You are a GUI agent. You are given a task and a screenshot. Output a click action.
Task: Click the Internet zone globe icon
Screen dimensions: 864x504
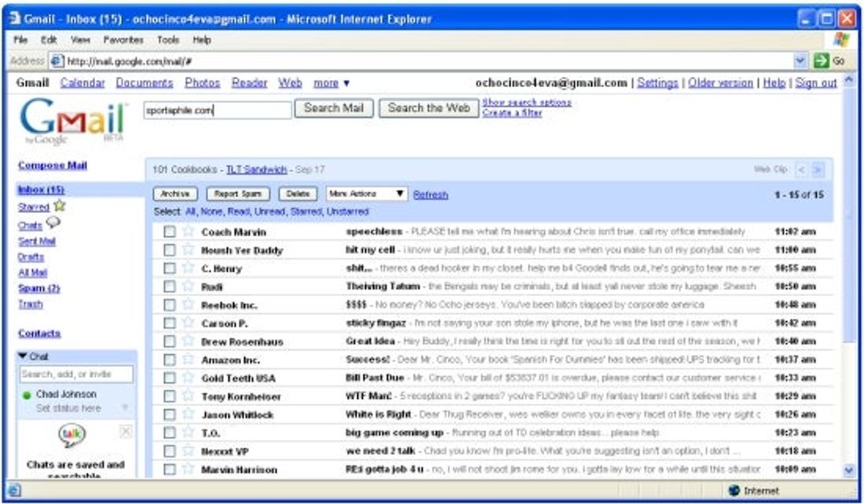[734, 490]
